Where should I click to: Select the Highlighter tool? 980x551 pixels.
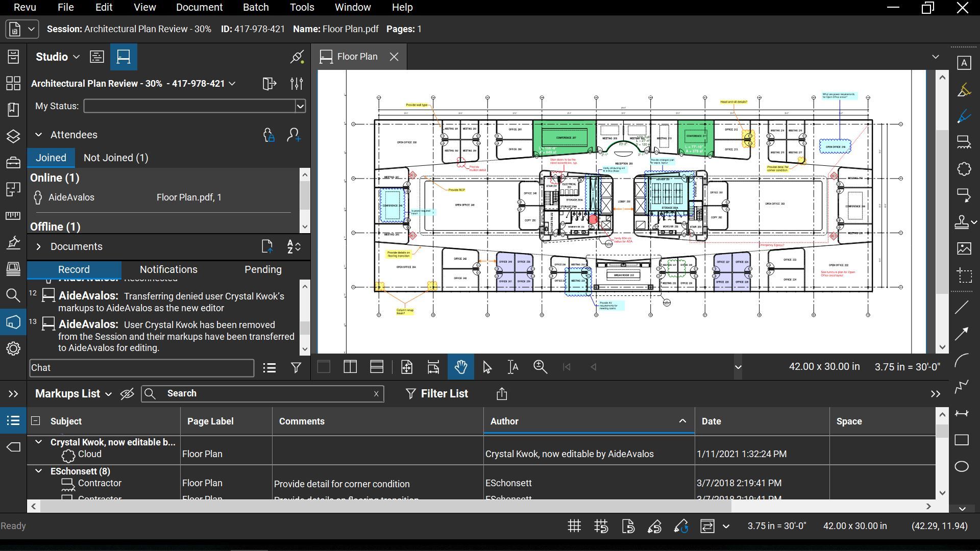pyautogui.click(x=964, y=90)
